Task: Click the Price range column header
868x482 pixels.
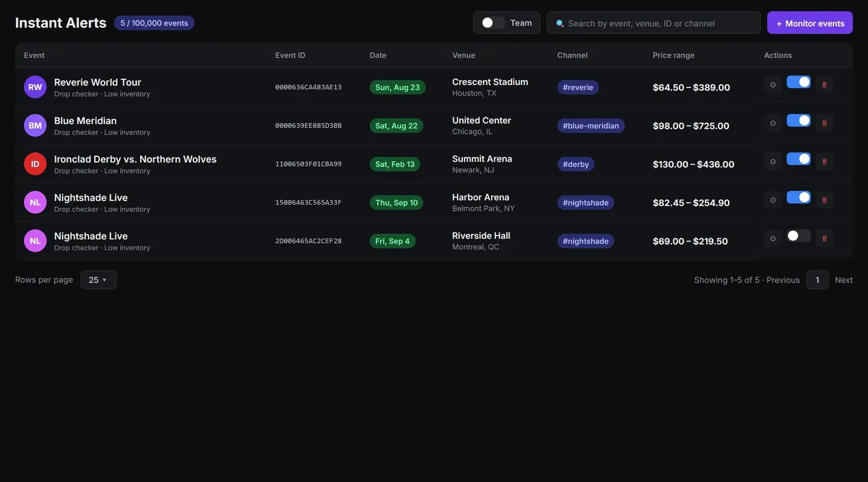Action: click(x=673, y=55)
